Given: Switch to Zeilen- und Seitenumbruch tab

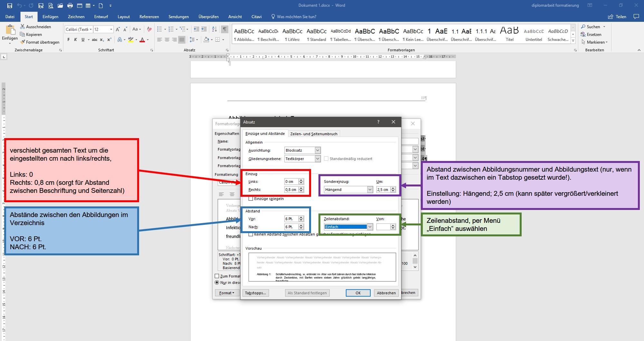Looking at the screenshot, I should click(x=314, y=134).
